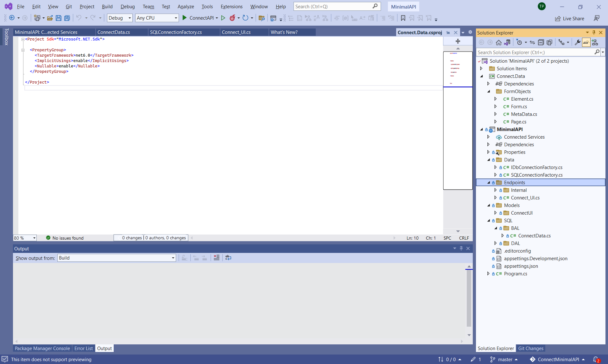Screen dimensions: 608x364
Task: Click the View Class Diagram hierarchy icon
Action: click(595, 42)
